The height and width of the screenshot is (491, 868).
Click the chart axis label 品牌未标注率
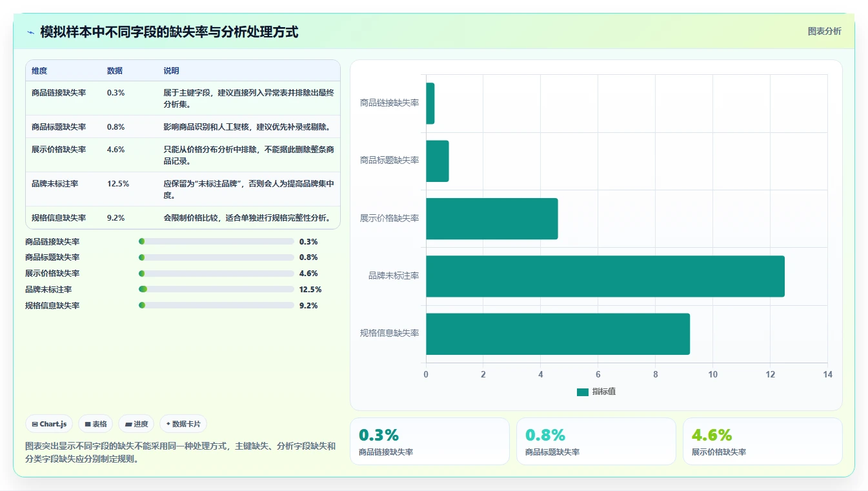pyautogui.click(x=394, y=276)
